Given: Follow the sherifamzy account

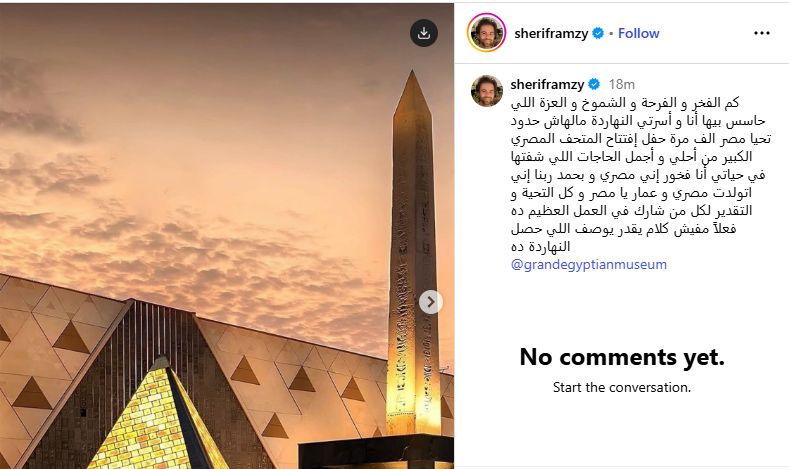Looking at the screenshot, I should tap(638, 33).
